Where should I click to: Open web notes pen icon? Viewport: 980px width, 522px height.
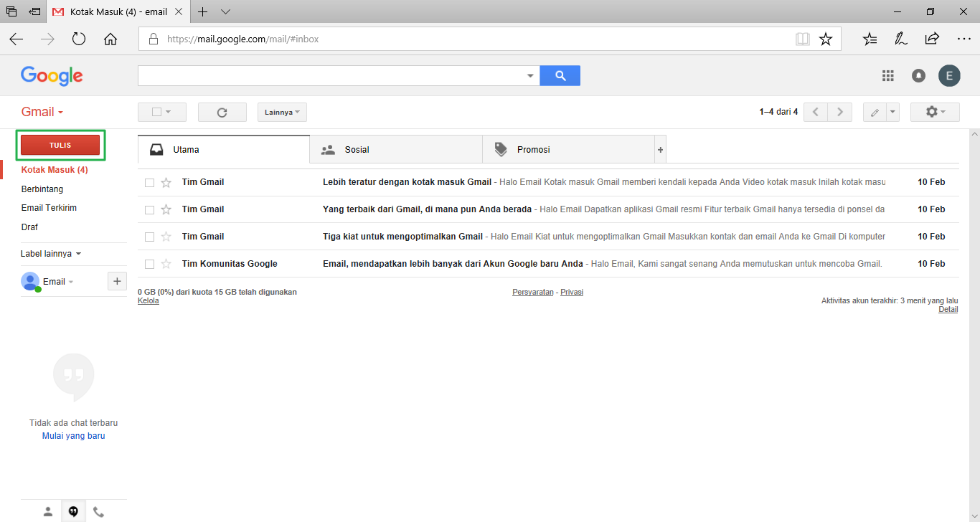pyautogui.click(x=901, y=39)
